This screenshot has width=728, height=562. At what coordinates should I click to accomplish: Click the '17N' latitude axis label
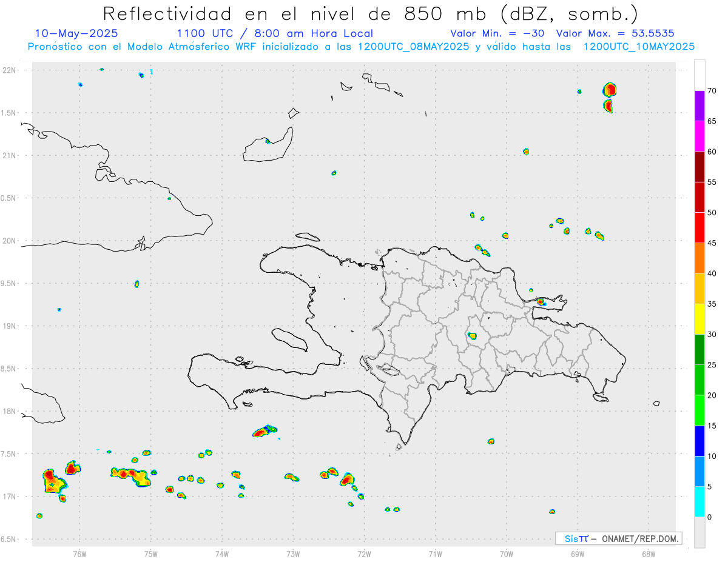pyautogui.click(x=9, y=497)
